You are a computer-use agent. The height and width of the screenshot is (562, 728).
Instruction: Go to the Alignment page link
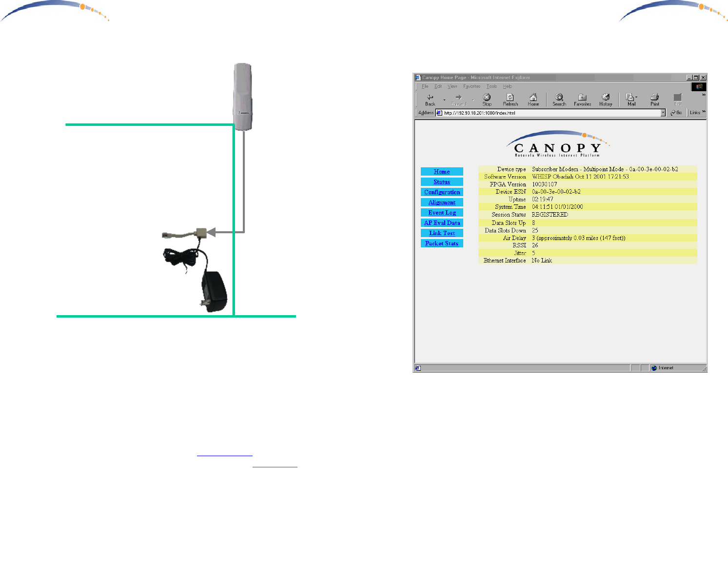point(442,202)
